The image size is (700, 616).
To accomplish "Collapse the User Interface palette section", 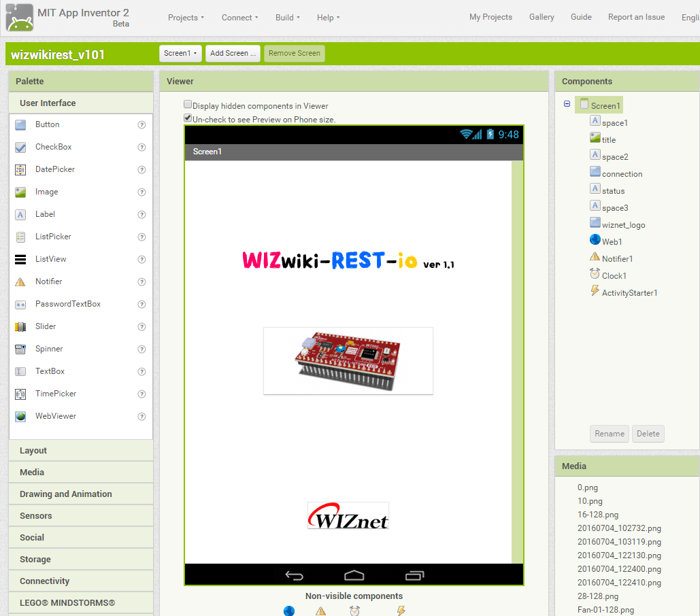I will click(81, 103).
